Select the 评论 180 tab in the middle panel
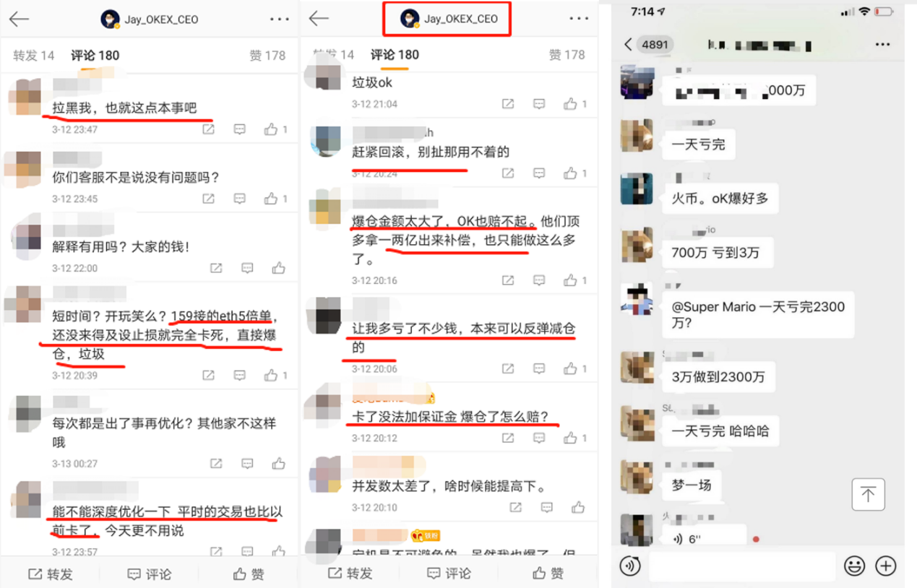Image resolution: width=917 pixels, height=588 pixels. (395, 55)
